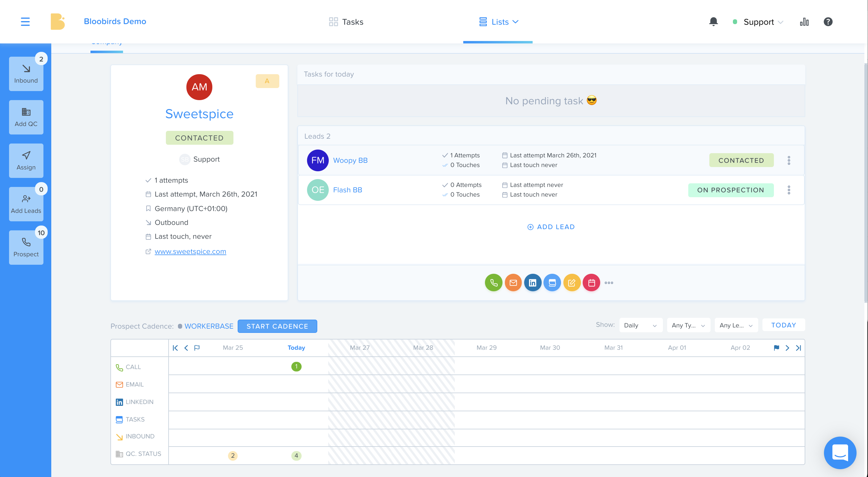Click the Bloobirds logo icon
Screen dimensions: 868x477
click(58, 22)
